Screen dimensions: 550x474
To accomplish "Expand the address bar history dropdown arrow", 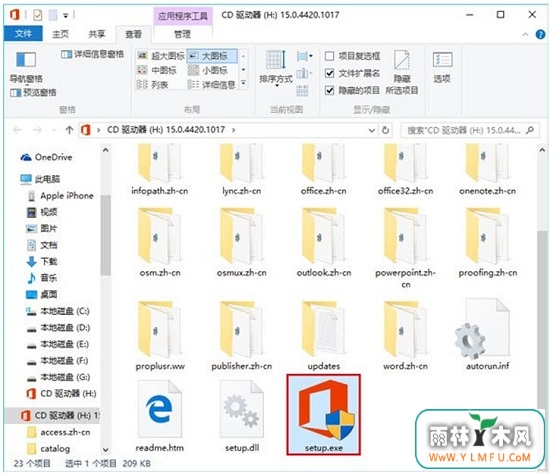I will coord(372,131).
